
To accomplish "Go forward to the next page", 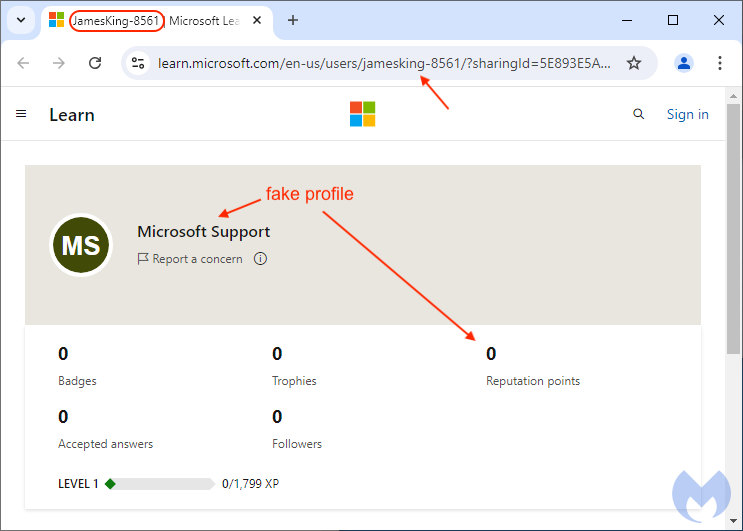I will (59, 63).
